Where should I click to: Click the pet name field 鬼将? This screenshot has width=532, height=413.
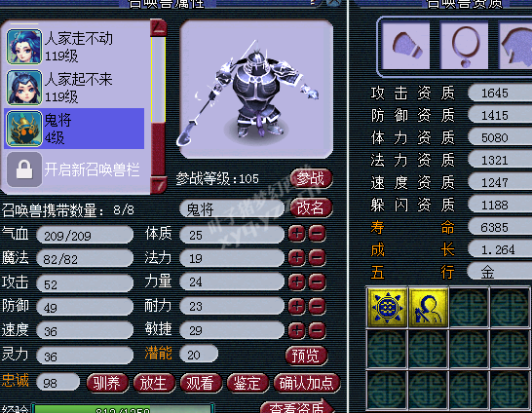click(x=233, y=208)
